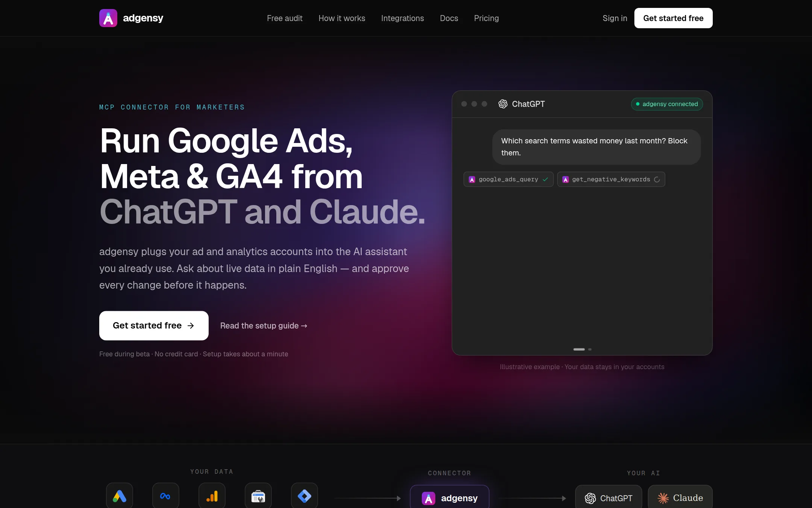Click 'Illustrative example' caption text
Image resolution: width=812 pixels, height=508 pixels.
pos(530,367)
